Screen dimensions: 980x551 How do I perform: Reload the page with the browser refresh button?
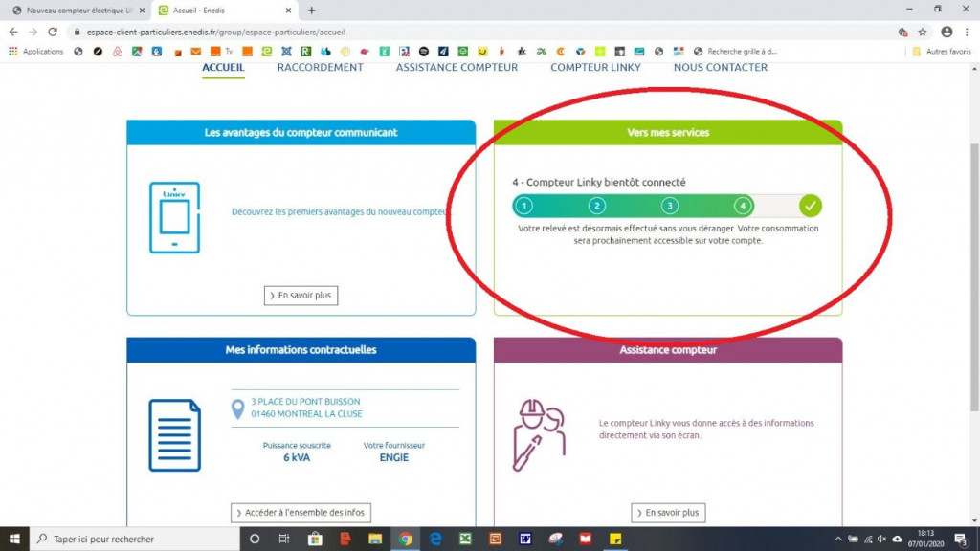pos(54,32)
